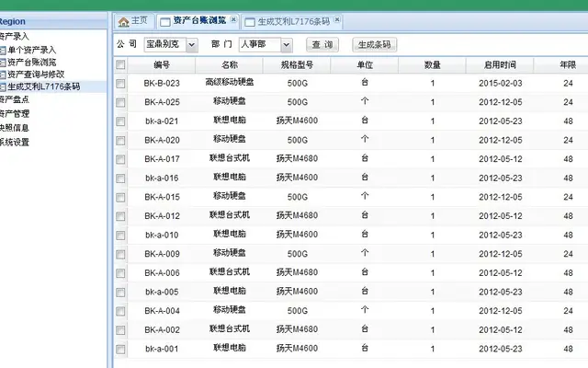Click the page icon on 资产台账浏览 tab

(165, 22)
